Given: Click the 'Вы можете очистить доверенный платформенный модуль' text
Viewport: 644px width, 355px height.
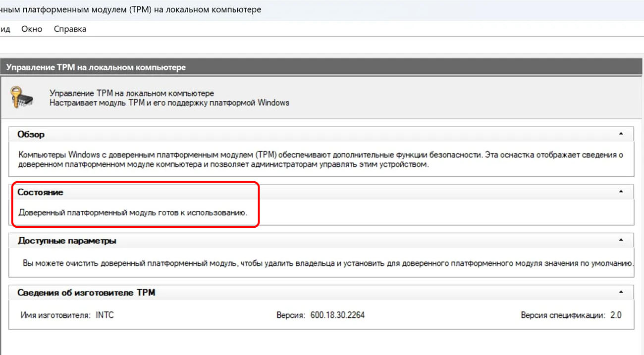Looking at the screenshot, I should (328, 263).
